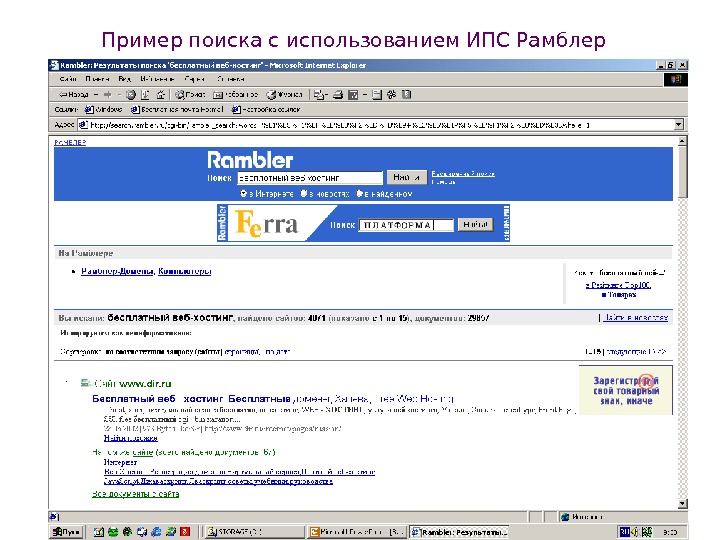The width and height of the screenshot is (720, 540).
Task: Open the Компьютеры link
Action: (185, 271)
